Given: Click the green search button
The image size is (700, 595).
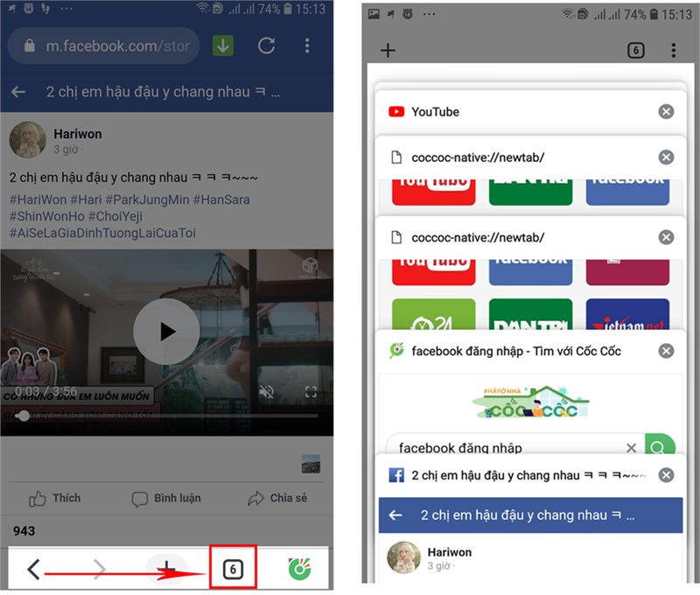Looking at the screenshot, I should pos(660,444).
